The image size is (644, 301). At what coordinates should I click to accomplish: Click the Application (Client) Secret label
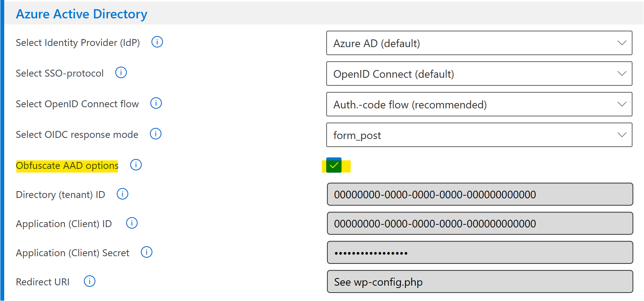tap(73, 253)
